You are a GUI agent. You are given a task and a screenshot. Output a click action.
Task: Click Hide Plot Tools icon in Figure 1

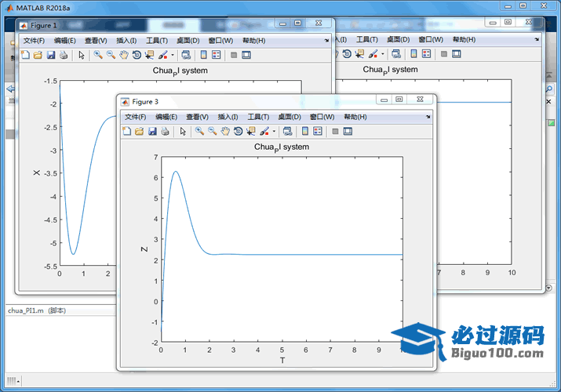click(x=234, y=55)
